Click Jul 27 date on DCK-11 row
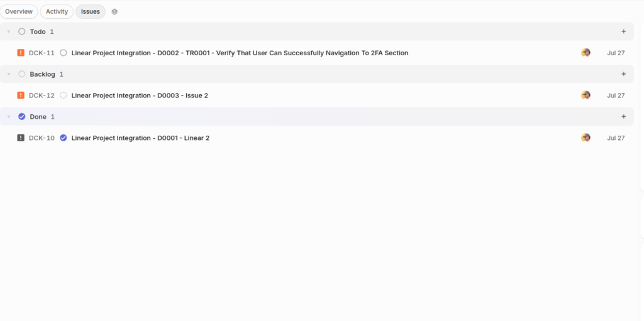Screen dimensions: 644x321 tap(616, 53)
